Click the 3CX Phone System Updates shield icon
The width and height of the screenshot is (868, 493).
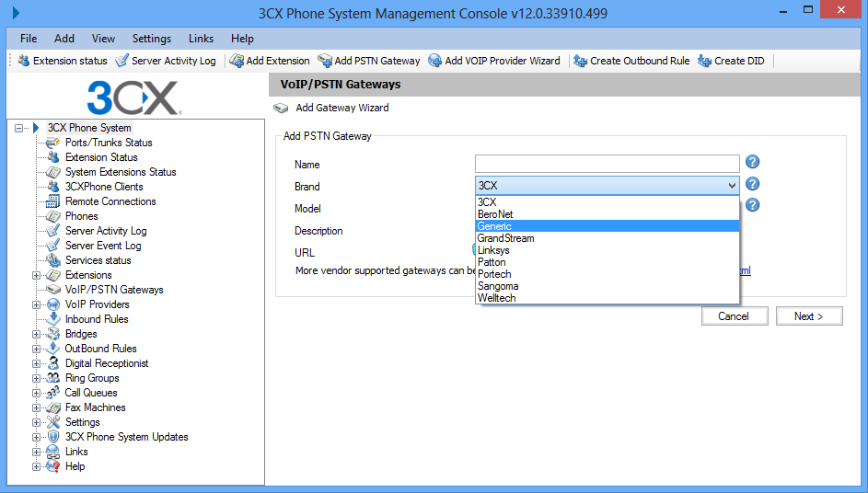pos(53,437)
